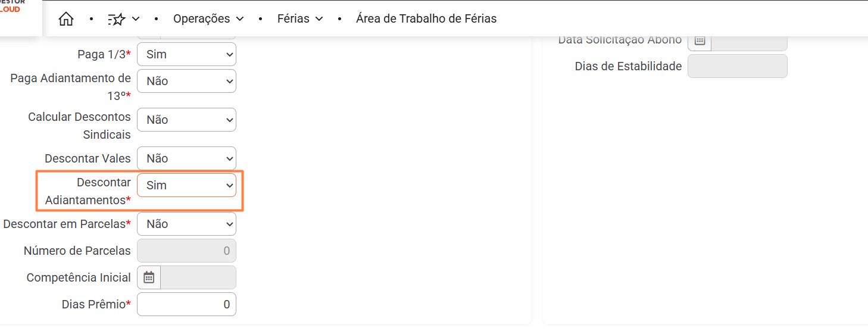The image size is (868, 331).
Task: Click Área de Trabalho de Férias breadcrumb
Action: 426,19
